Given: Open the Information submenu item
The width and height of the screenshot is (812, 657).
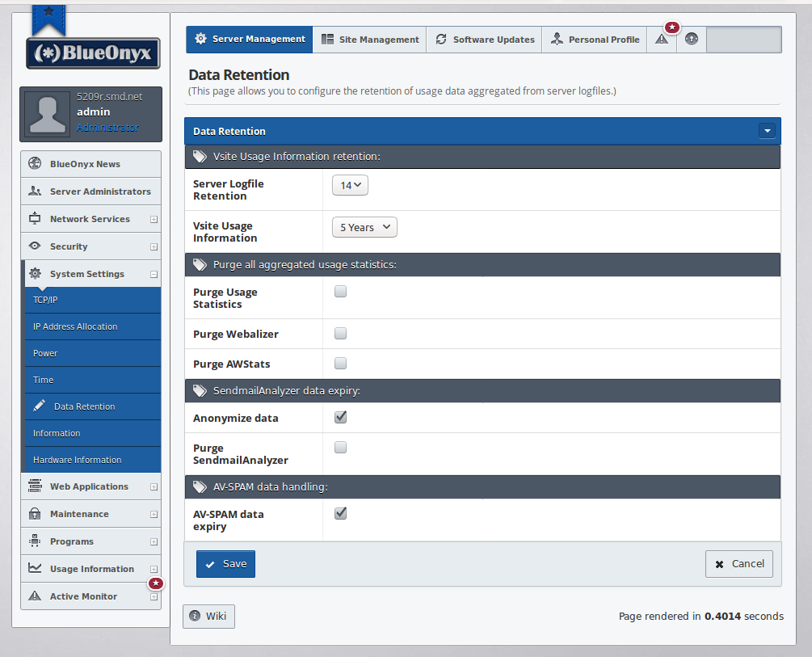Looking at the screenshot, I should tap(93, 433).
